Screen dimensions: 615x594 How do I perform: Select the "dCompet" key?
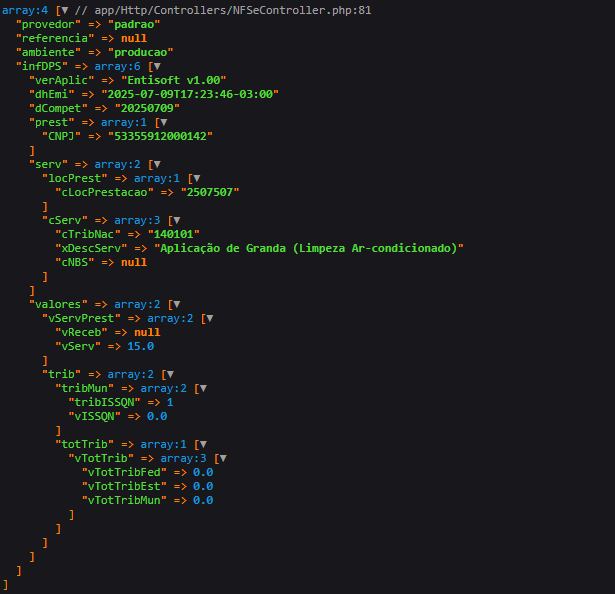58,109
